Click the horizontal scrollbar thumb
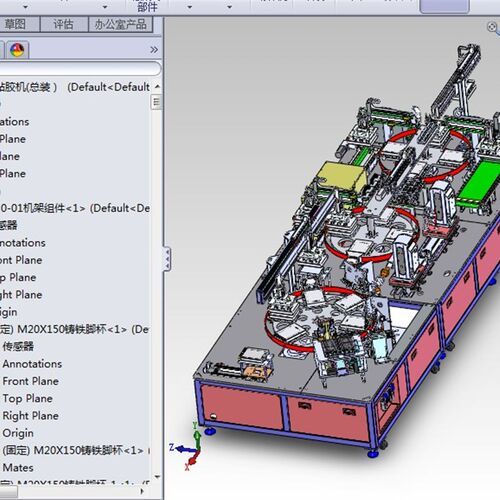The width and height of the screenshot is (500, 500). click(8, 491)
